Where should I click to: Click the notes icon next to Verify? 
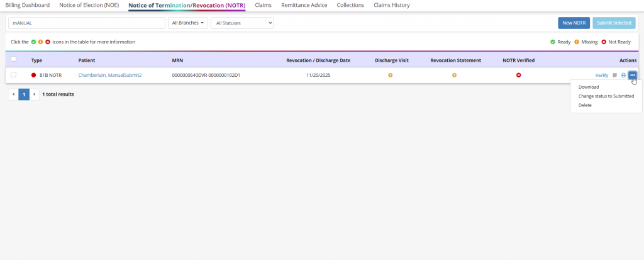click(614, 75)
